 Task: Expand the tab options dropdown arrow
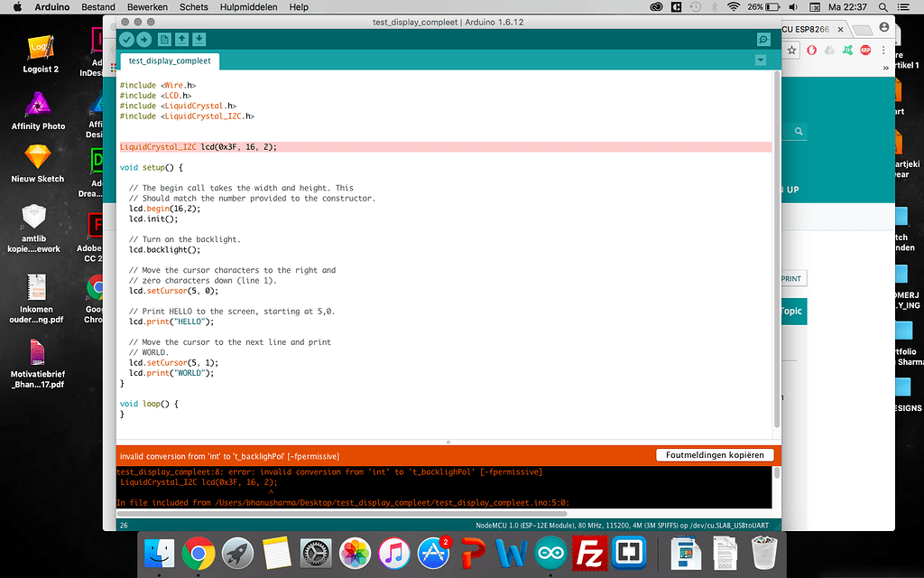(x=761, y=61)
